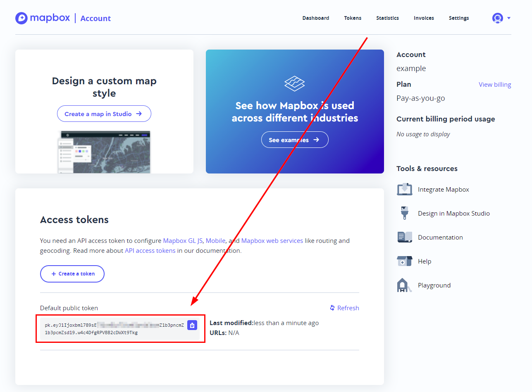Click the Playground slide icon
Viewport: 532px width, 392px height.
(405, 285)
